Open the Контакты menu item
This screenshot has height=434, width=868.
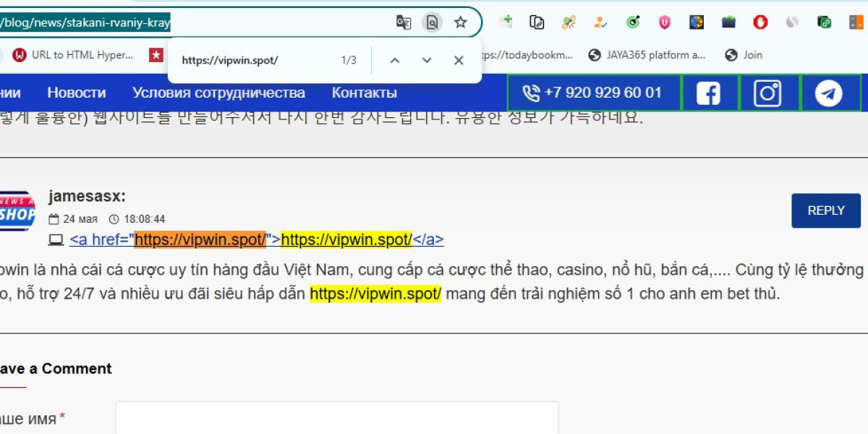[365, 93]
